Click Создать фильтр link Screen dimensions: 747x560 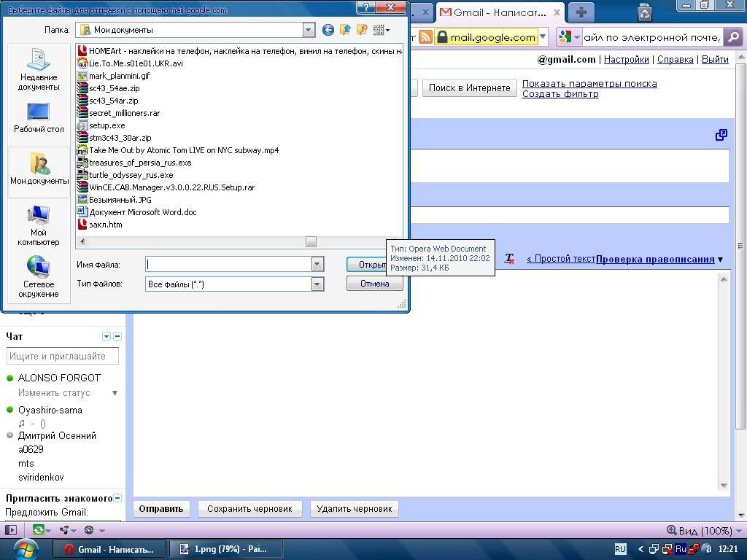[x=560, y=94]
